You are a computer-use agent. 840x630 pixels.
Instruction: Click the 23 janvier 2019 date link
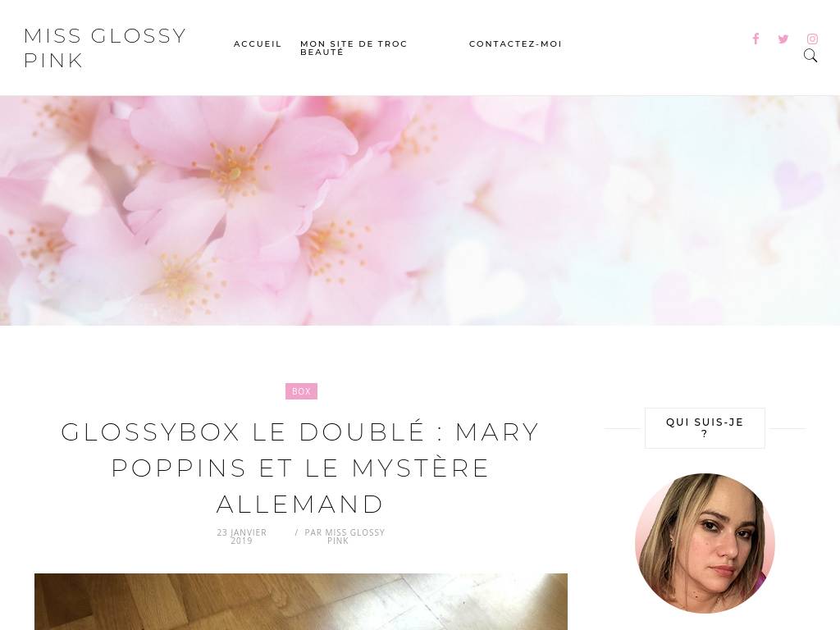[242, 536]
